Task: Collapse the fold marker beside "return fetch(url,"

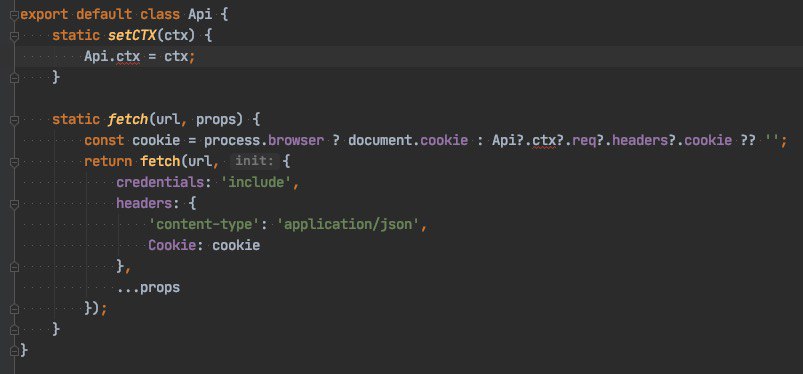Action: click(x=14, y=162)
